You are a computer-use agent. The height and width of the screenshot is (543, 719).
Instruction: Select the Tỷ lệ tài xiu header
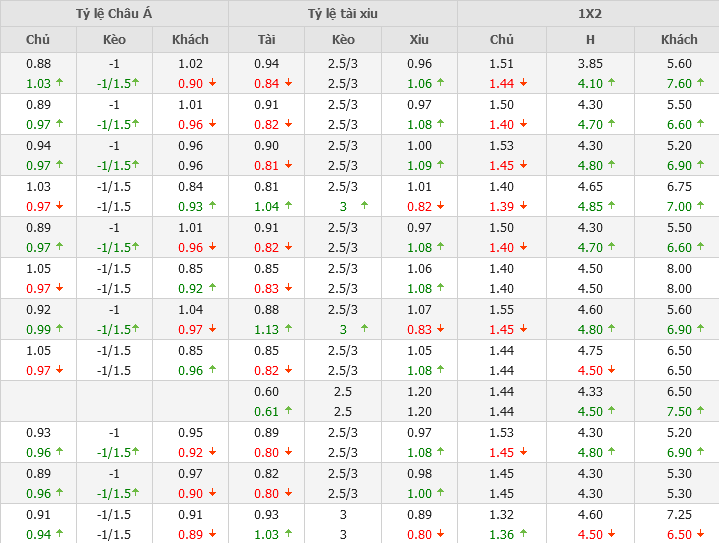pos(343,14)
